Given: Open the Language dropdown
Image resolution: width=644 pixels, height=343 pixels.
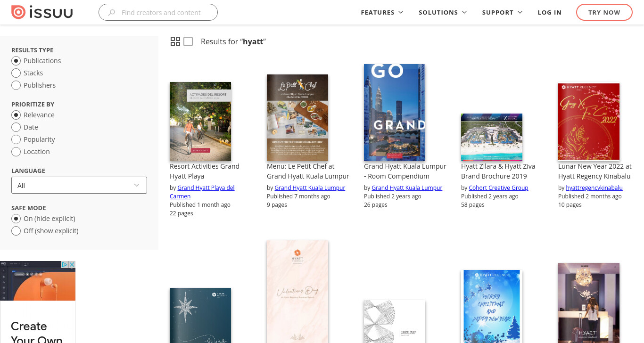Looking at the screenshot, I should click(x=79, y=185).
